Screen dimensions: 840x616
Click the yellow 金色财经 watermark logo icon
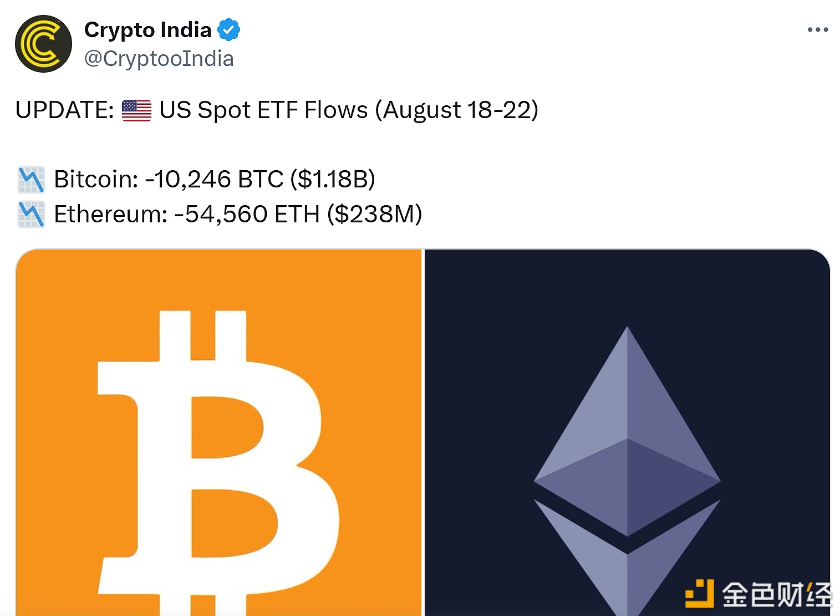point(699,593)
